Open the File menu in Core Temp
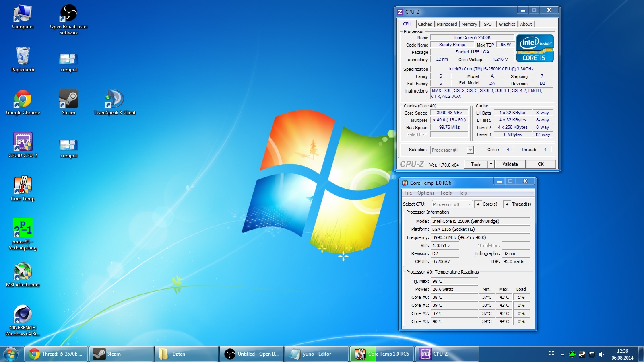The height and width of the screenshot is (362, 644). [408, 193]
